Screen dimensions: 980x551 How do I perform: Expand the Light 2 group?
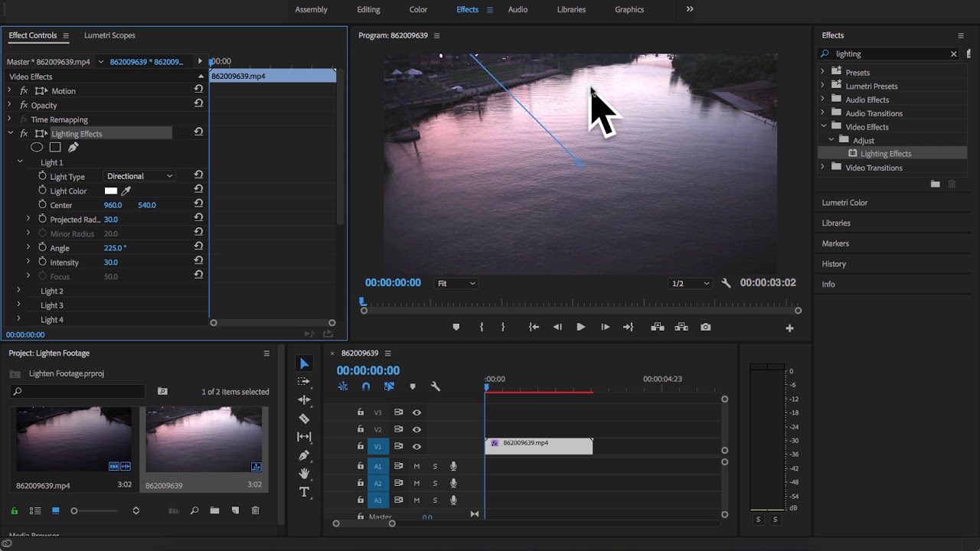(19, 291)
